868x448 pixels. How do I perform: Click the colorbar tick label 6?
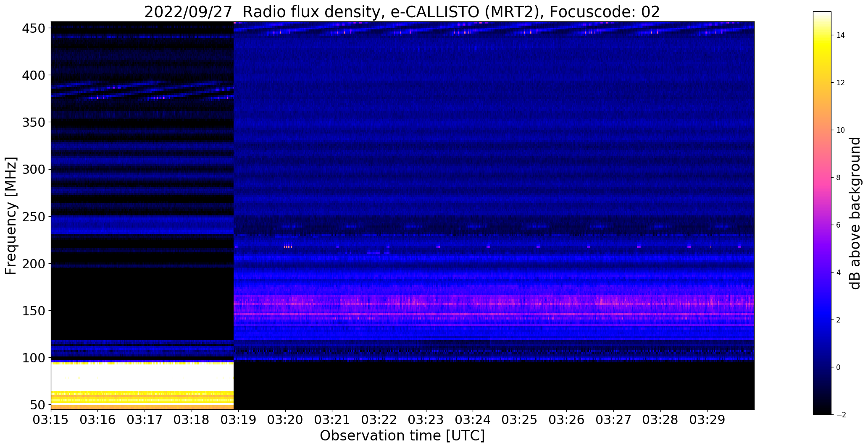click(839, 225)
